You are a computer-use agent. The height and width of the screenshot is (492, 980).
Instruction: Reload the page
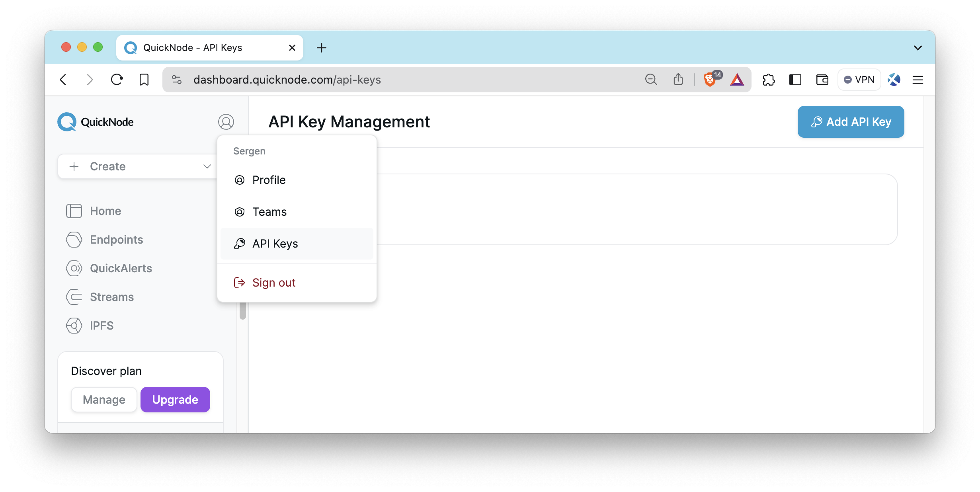(117, 80)
